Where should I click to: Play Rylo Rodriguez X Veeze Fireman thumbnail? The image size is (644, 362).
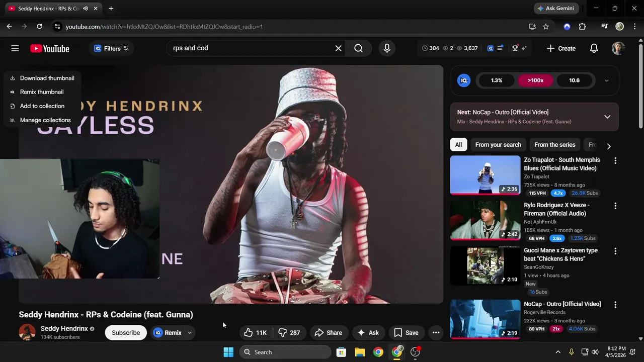click(x=485, y=220)
